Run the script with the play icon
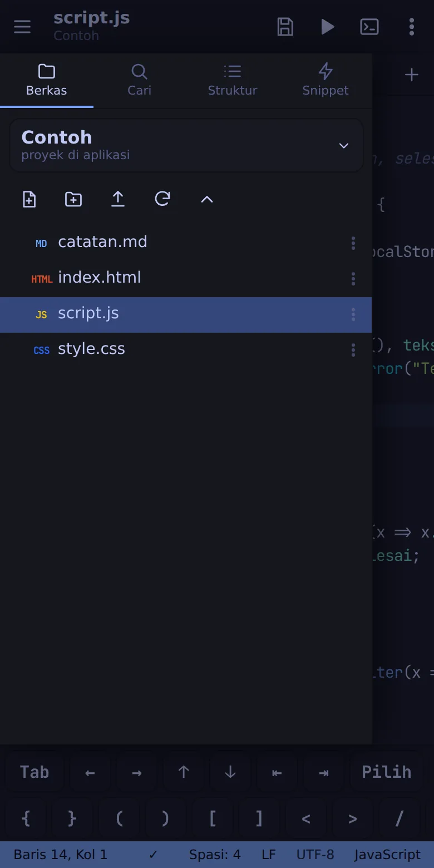Screen dimensions: 434x868 [328, 27]
